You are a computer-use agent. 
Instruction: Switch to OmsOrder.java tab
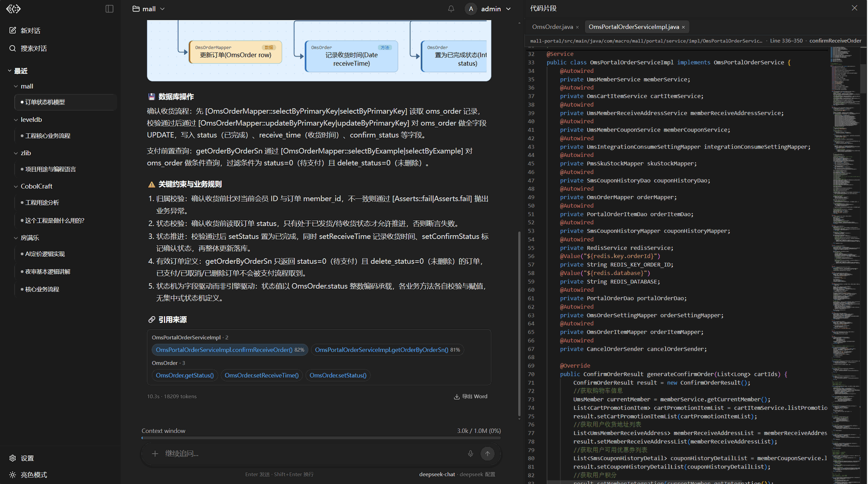[x=552, y=27]
